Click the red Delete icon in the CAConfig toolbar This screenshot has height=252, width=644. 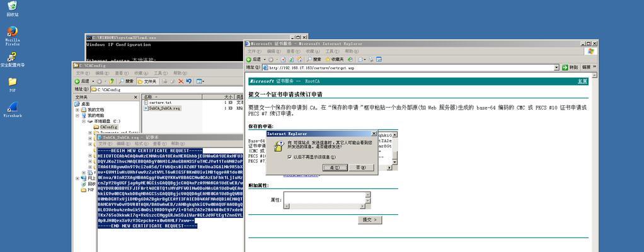181,81
